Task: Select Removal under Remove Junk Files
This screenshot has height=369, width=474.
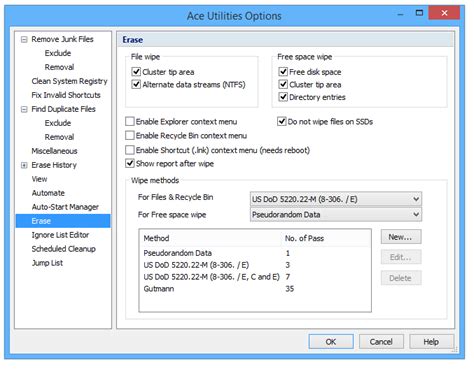Action: tap(59, 67)
